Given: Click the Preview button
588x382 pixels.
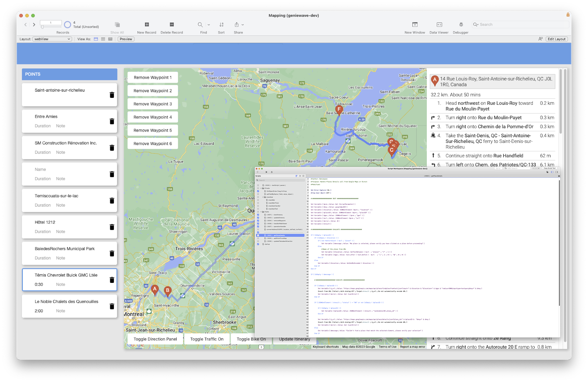Looking at the screenshot, I should (126, 39).
